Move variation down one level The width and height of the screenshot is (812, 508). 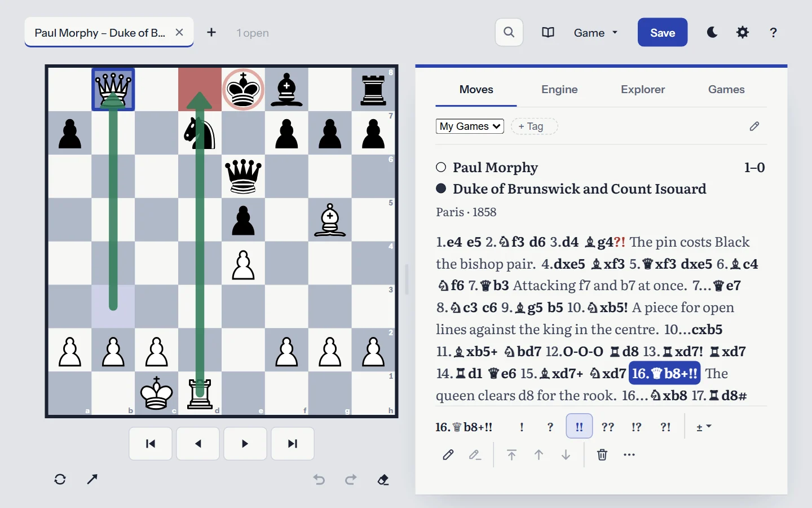pyautogui.click(x=566, y=455)
